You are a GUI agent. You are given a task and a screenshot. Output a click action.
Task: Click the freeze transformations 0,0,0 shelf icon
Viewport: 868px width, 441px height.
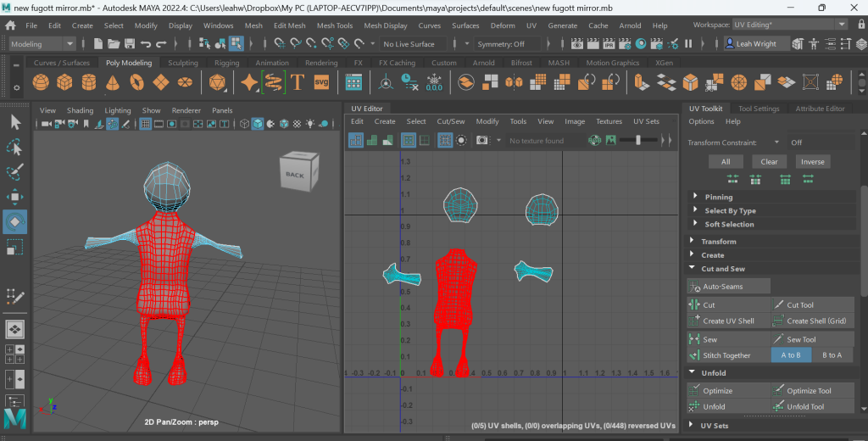(434, 82)
